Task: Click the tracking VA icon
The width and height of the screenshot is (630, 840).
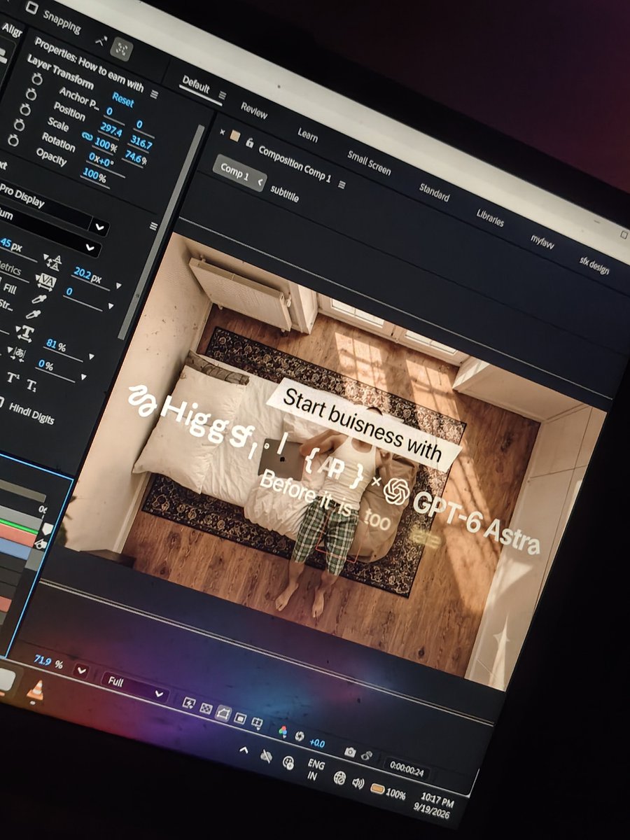Action: (48, 281)
